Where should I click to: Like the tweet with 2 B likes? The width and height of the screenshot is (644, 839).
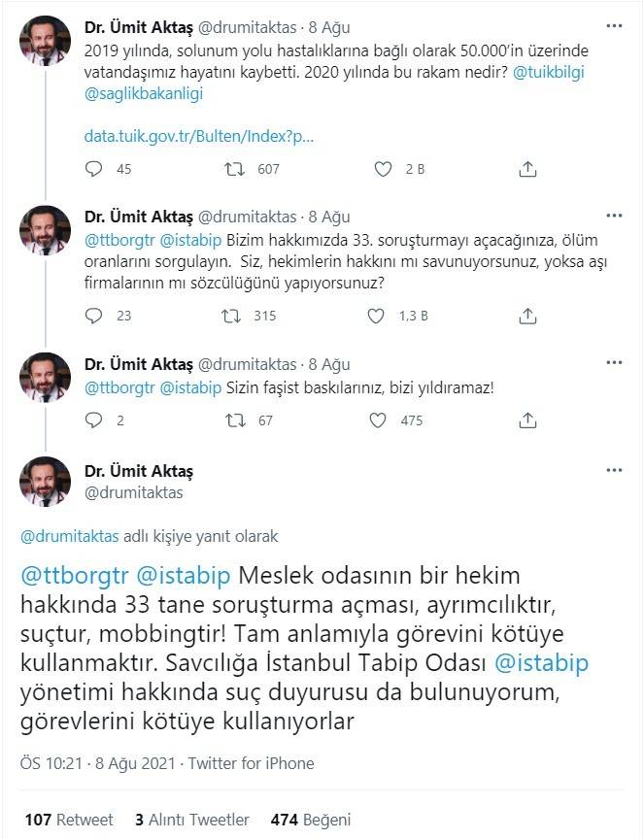pyautogui.click(x=384, y=169)
